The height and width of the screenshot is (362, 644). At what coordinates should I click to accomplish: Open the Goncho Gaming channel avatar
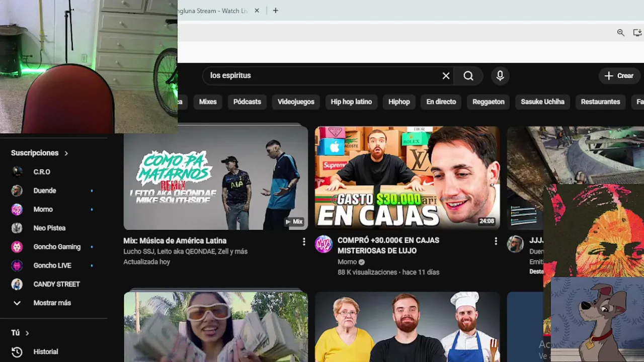click(17, 247)
